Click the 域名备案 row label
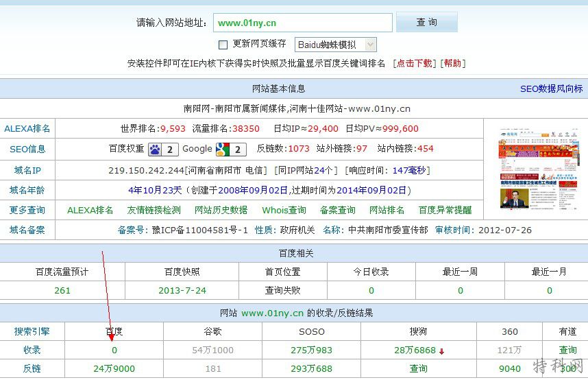This screenshot has height=380, width=588. [x=27, y=230]
